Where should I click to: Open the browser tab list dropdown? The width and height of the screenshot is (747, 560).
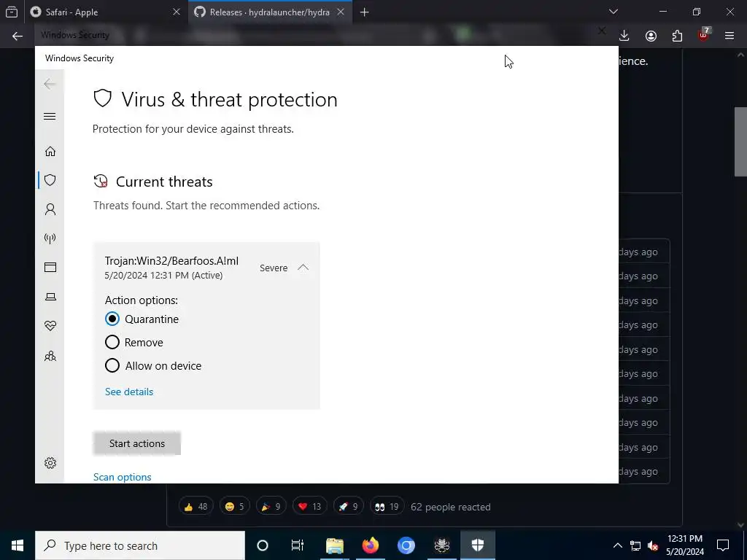614,12
